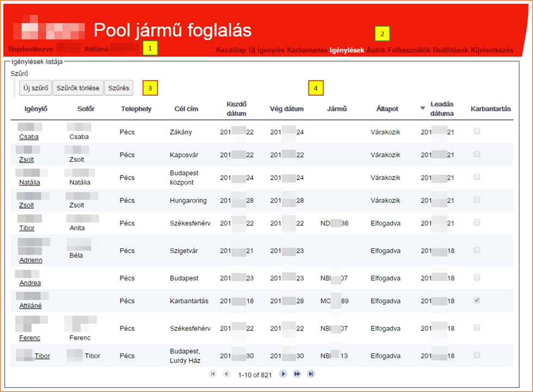The width and height of the screenshot is (533, 392).
Task: Open Natália's request link
Action: click(x=30, y=182)
